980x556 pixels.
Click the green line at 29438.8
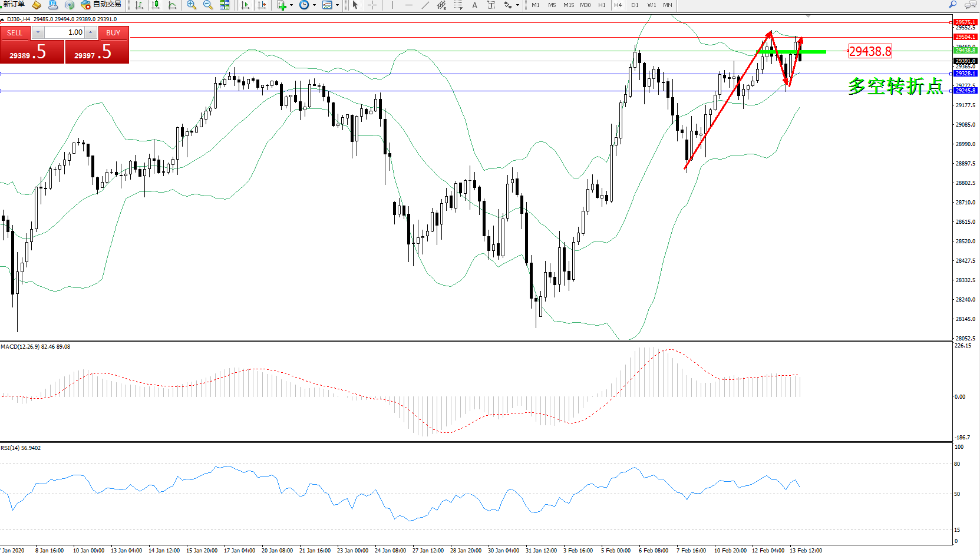[x=793, y=52]
